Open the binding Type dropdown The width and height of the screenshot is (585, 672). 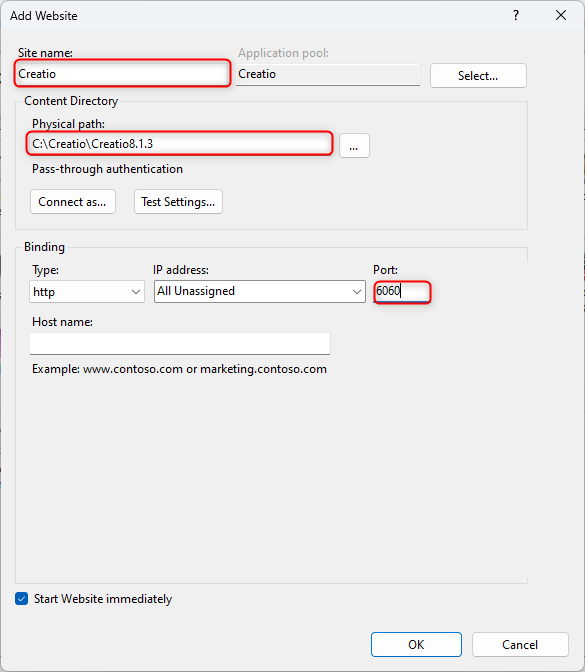coord(87,292)
